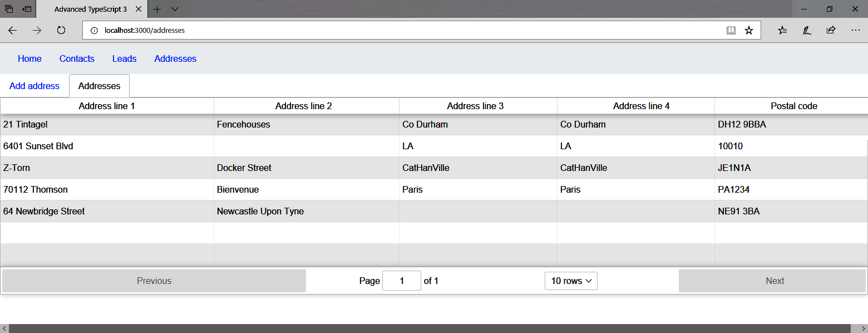This screenshot has height=333, width=868.
Task: Switch to the Add address tab
Action: click(x=34, y=86)
